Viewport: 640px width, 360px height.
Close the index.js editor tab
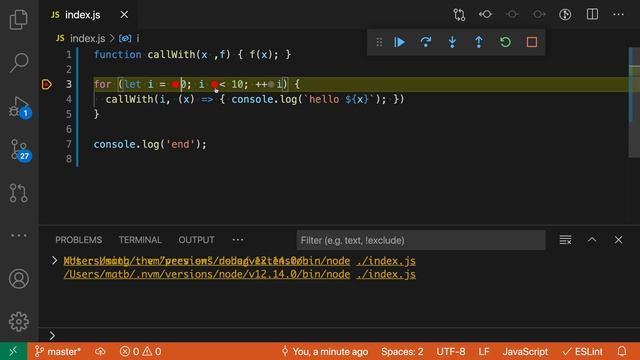click(124, 15)
